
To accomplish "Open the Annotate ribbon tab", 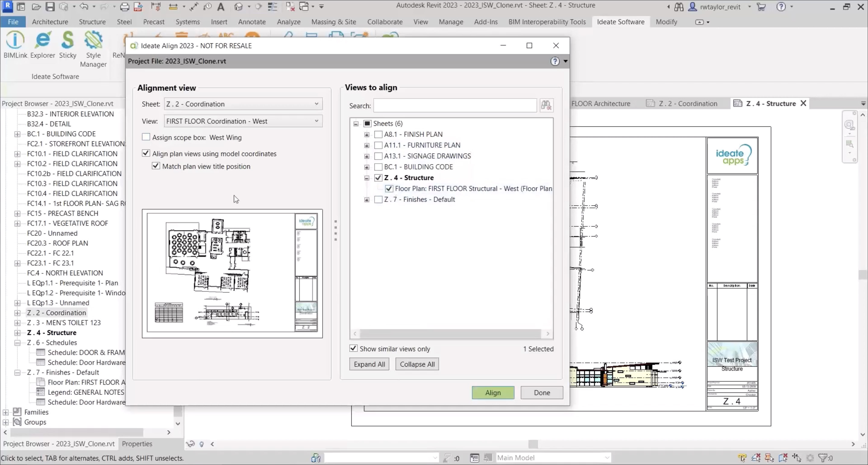I will point(252,22).
